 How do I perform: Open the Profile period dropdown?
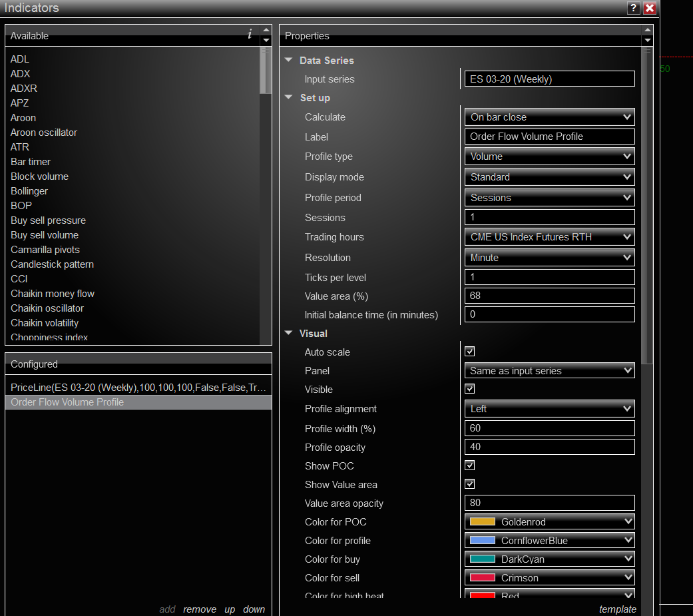tap(549, 198)
